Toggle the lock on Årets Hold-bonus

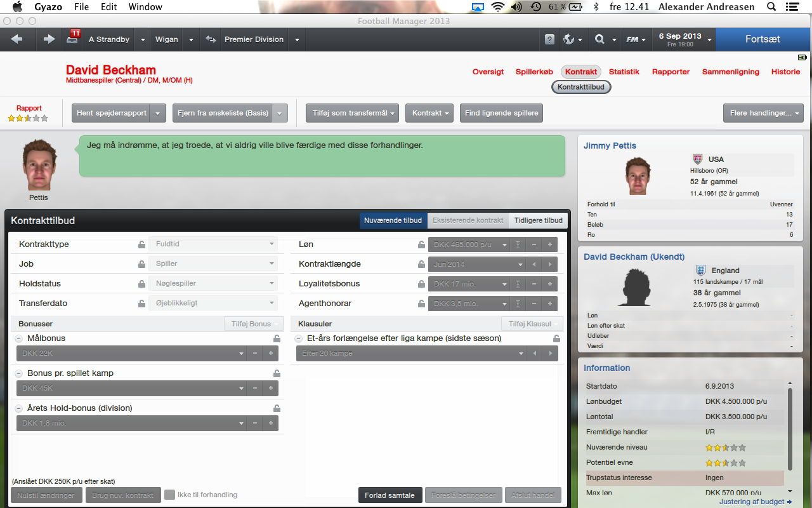click(277, 408)
